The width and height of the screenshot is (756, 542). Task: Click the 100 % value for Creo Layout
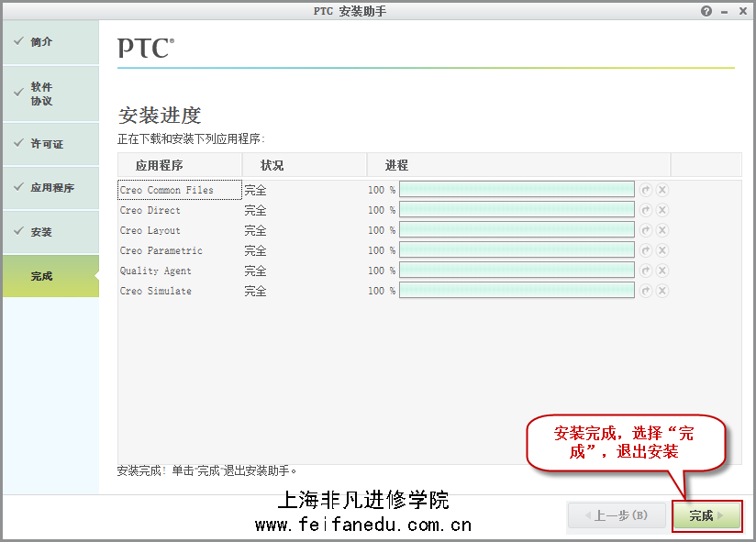coord(382,231)
